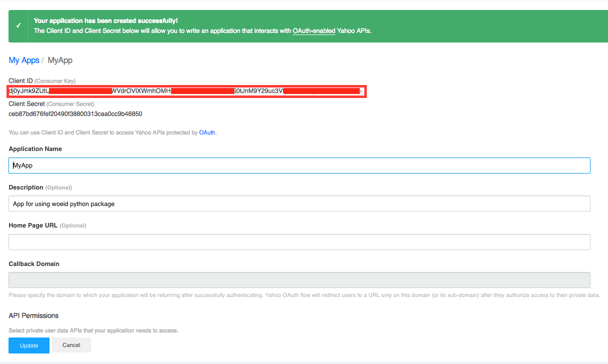Click the Description (Optional) label
Viewport: 608px width, 364px height.
click(x=41, y=187)
